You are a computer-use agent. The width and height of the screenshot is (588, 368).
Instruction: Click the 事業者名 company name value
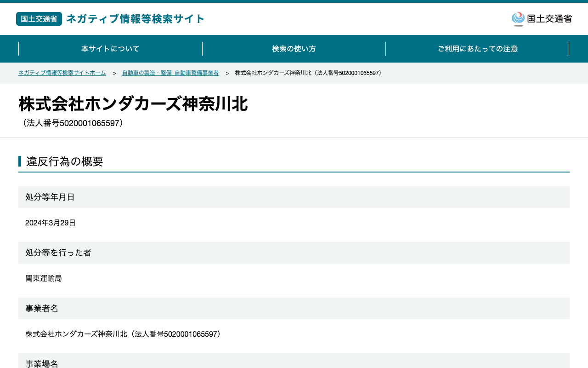[x=124, y=334]
